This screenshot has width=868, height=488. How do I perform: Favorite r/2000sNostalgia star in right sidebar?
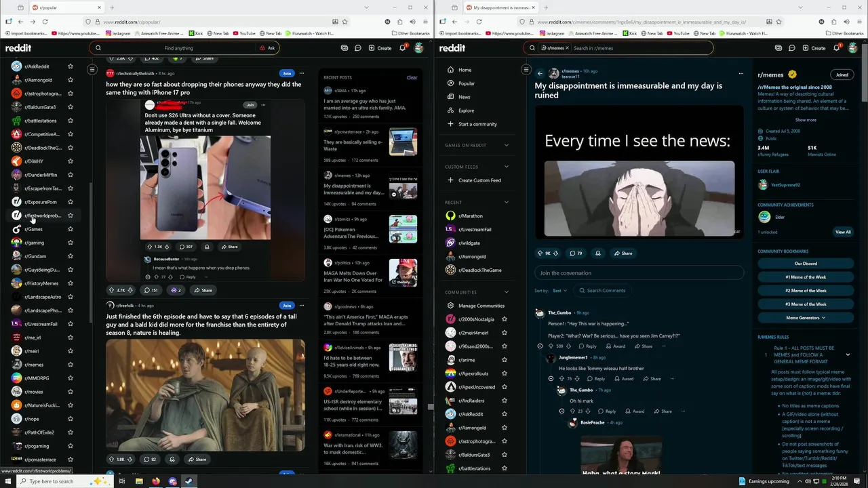pos(504,319)
